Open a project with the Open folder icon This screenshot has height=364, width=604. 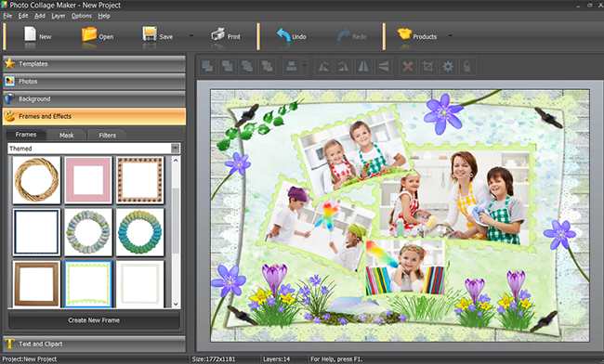[x=89, y=34]
